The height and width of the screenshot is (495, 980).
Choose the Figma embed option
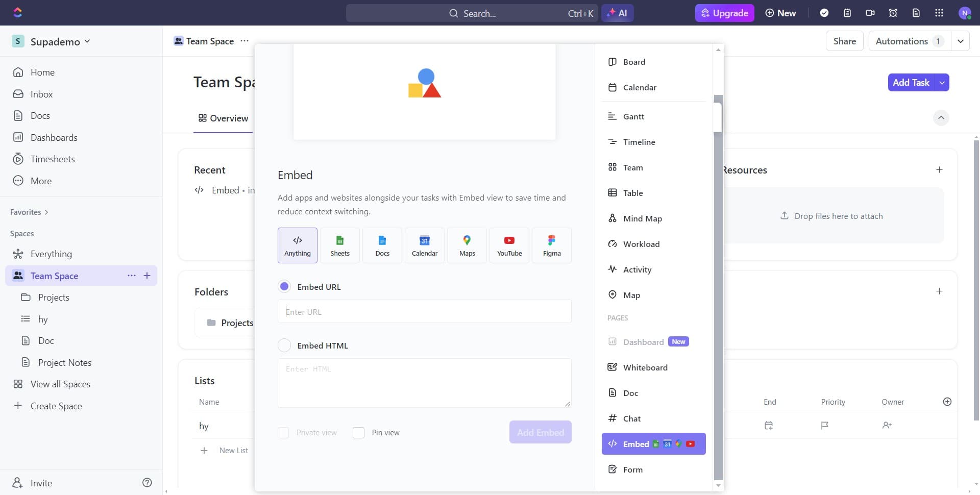(x=552, y=245)
